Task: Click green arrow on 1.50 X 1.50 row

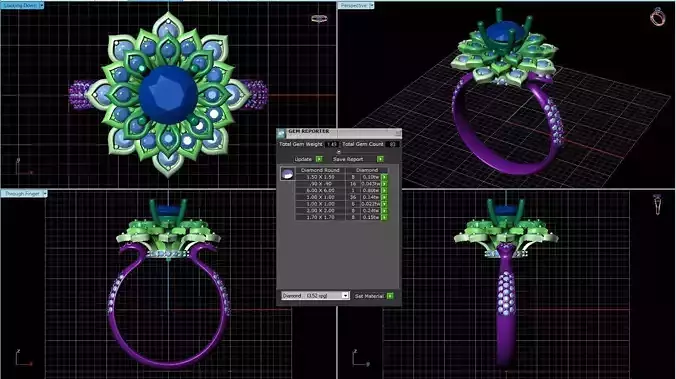Action: [384, 177]
